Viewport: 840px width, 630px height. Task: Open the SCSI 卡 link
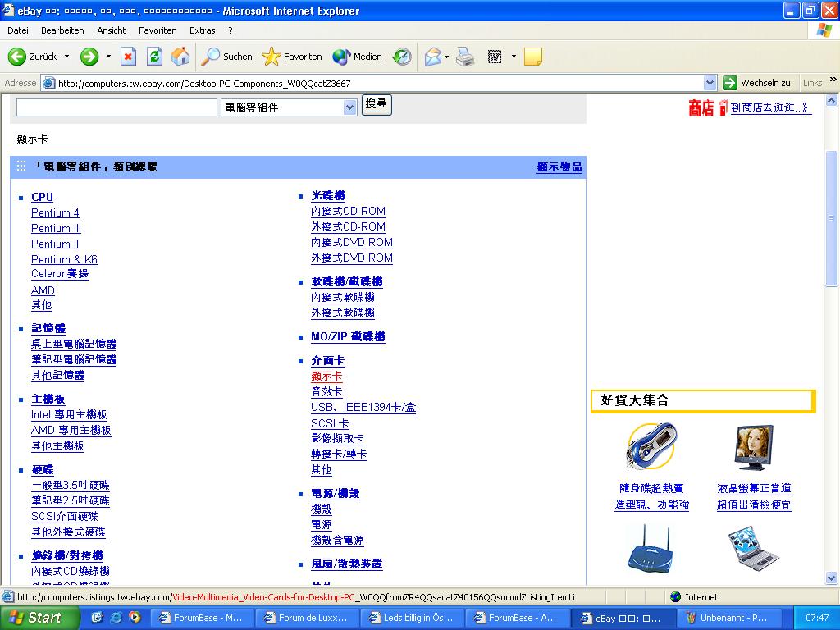pos(330,423)
